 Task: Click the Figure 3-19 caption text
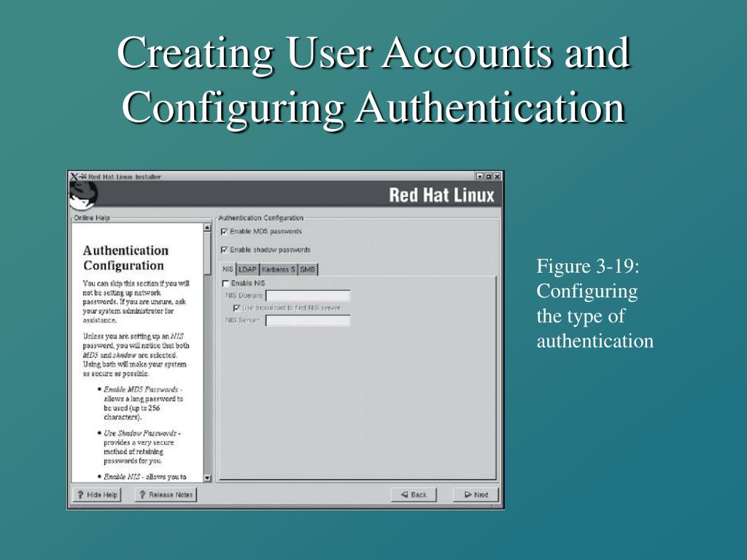(x=595, y=303)
